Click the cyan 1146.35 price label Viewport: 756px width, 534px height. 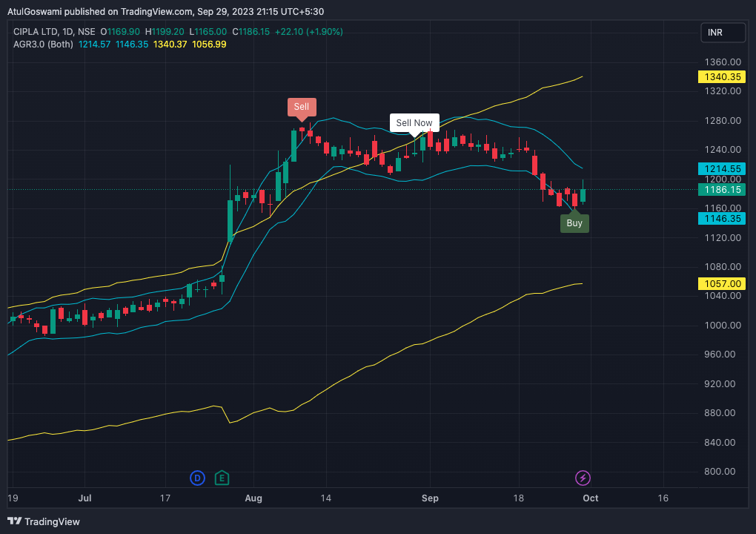tap(722, 219)
